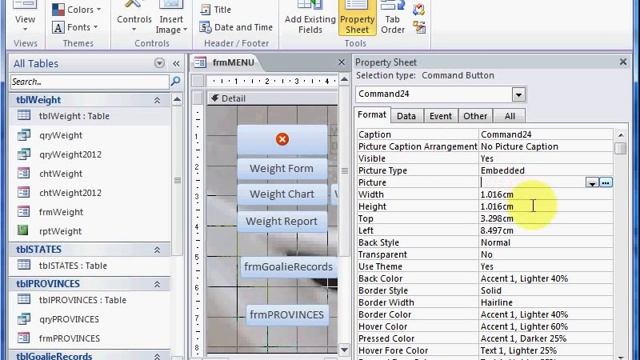Click the navigation Search box
This screenshot has width=640, height=360.
[x=89, y=82]
